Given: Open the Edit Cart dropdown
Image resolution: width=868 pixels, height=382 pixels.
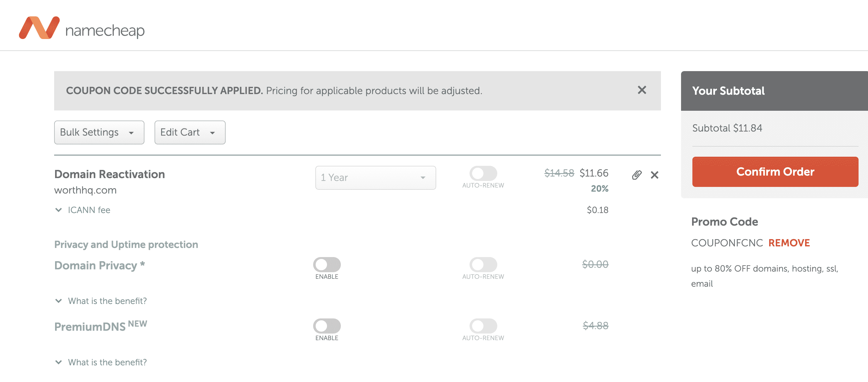Looking at the screenshot, I should click(190, 132).
